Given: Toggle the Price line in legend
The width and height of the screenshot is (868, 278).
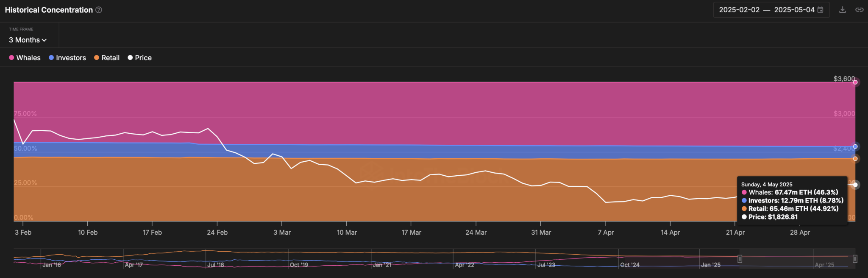Looking at the screenshot, I should [140, 58].
